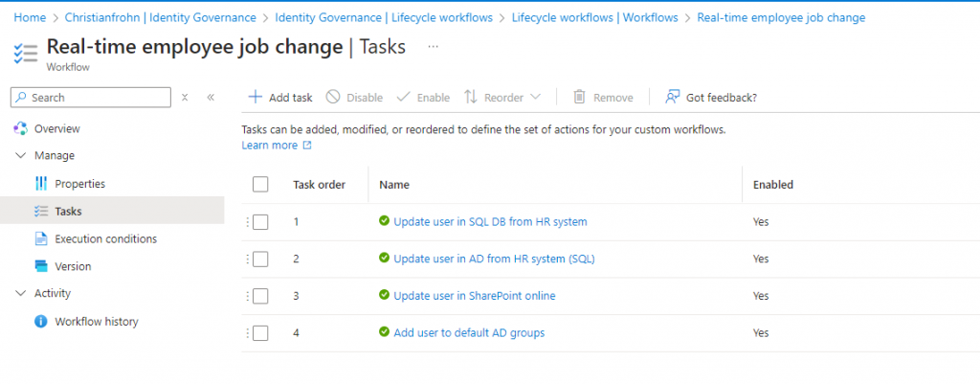Click the Workflow history info icon
This screenshot has height=384, width=980.
pos(41,322)
